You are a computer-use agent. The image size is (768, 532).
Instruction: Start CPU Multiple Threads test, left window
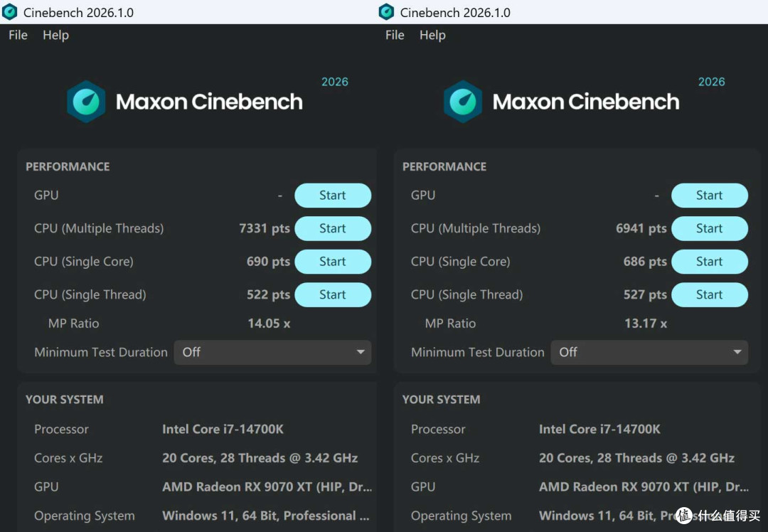pos(333,228)
